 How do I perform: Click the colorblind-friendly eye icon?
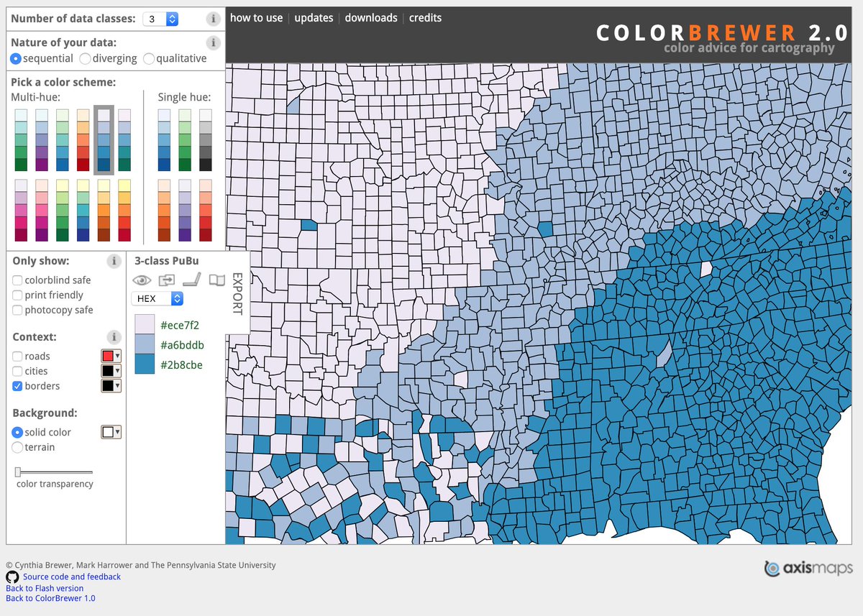pos(142,280)
